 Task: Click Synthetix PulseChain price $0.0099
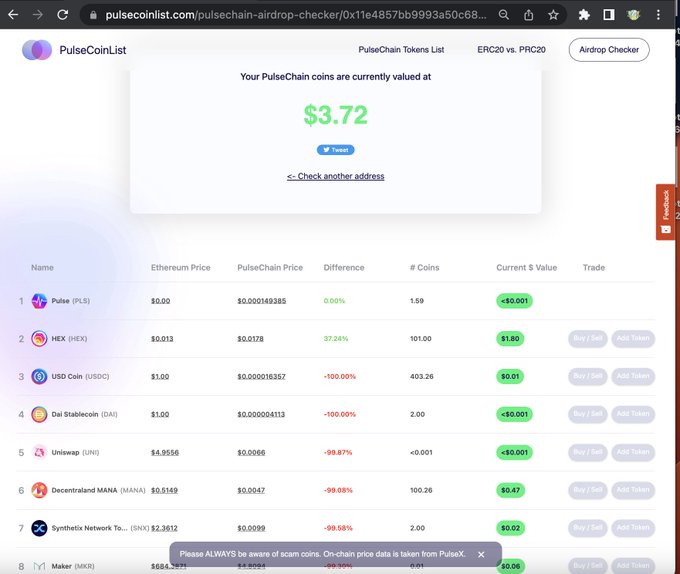point(251,528)
